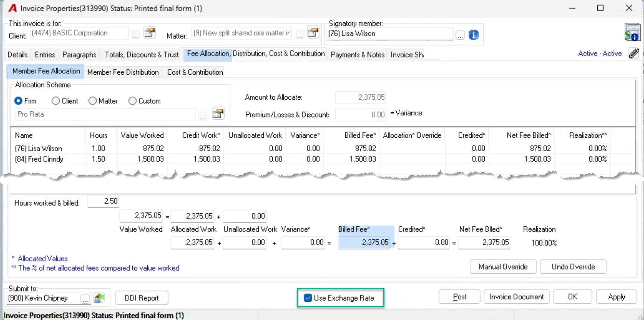Select the Client allocation scheme

[x=65, y=101]
